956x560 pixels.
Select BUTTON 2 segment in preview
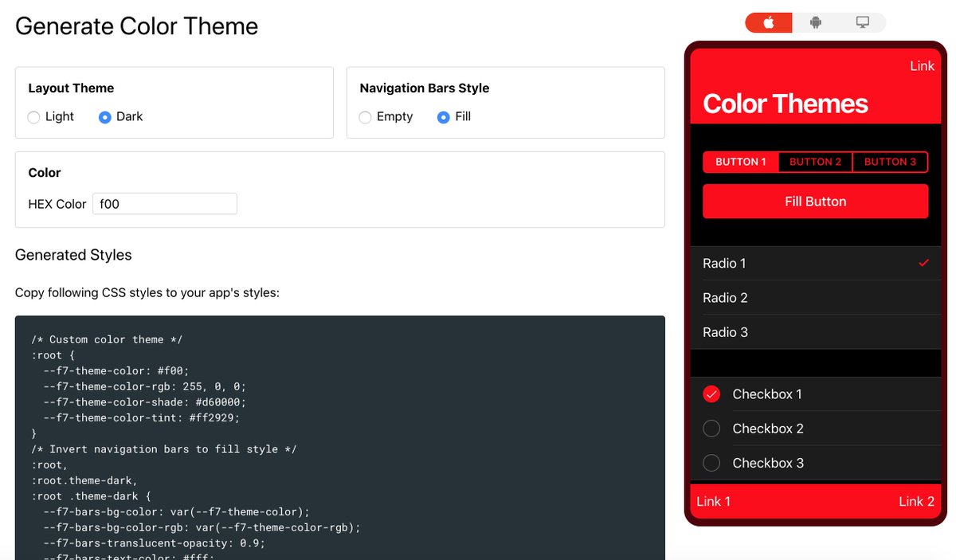point(815,162)
